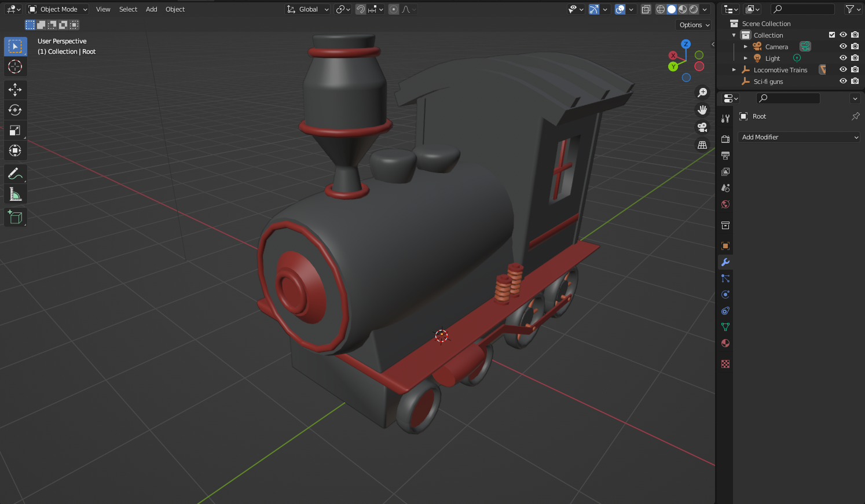This screenshot has width=865, height=504.
Task: Open the Tool properties tab
Action: (x=725, y=118)
